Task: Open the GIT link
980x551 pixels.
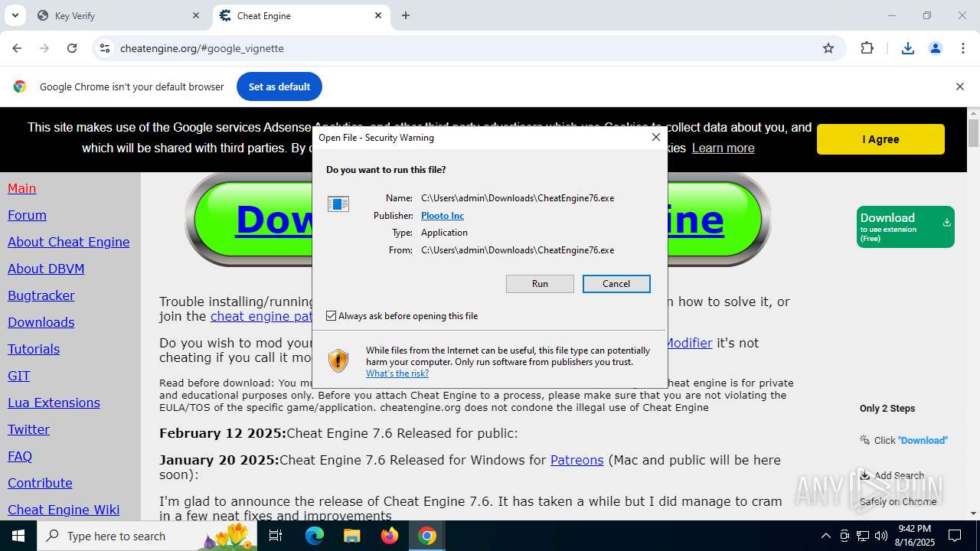Action: point(19,376)
